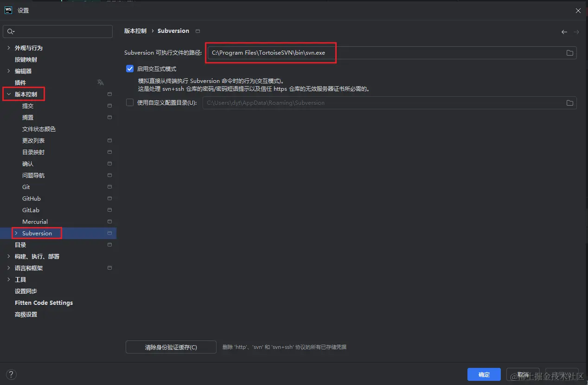
Task: Open Fitten Code Settings page
Action: 44,303
